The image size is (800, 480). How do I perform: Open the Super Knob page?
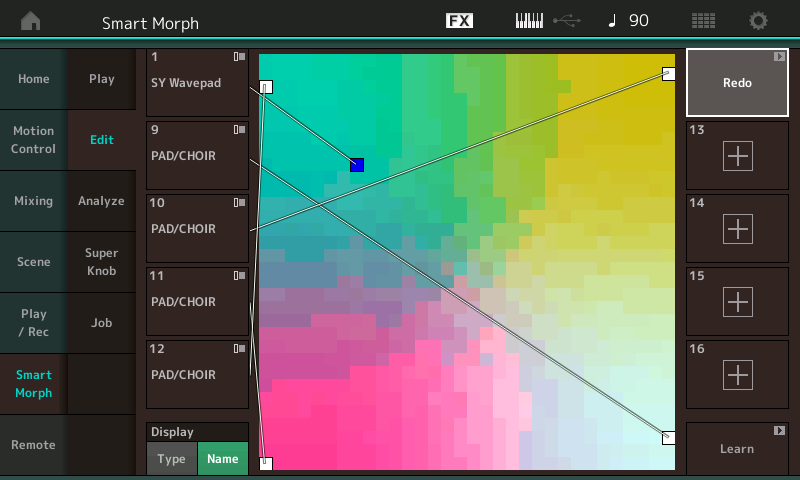pyautogui.click(x=101, y=262)
